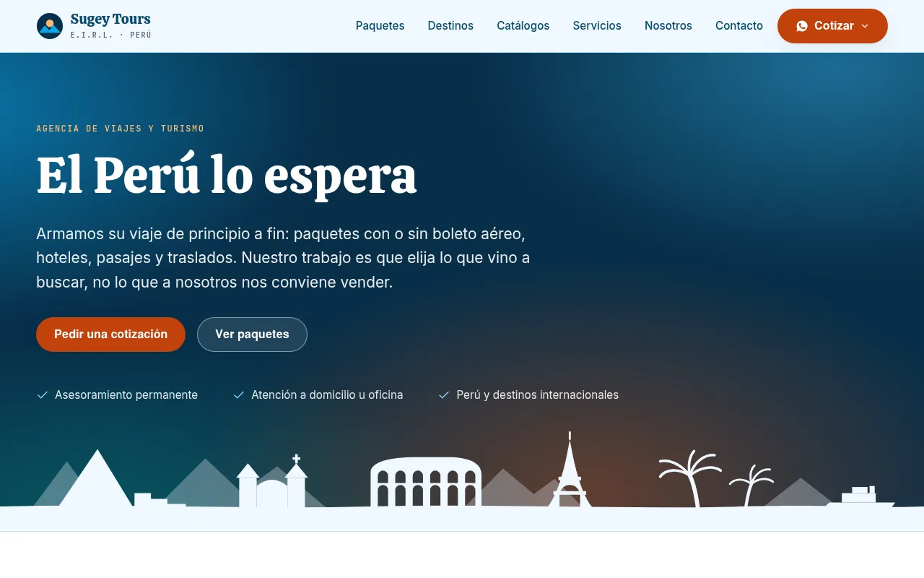
Task: Click the Sugey Tours brand name
Action: pyautogui.click(x=110, y=20)
